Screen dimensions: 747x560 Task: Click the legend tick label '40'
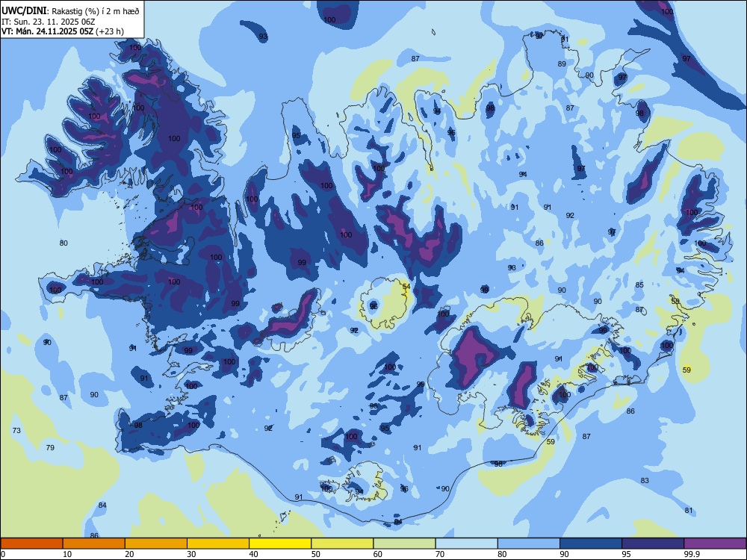(x=253, y=554)
